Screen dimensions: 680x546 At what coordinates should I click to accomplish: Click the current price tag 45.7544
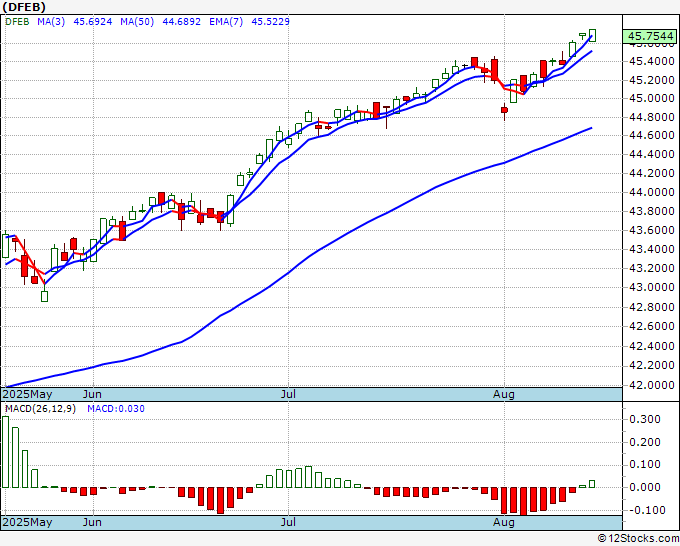coord(650,36)
